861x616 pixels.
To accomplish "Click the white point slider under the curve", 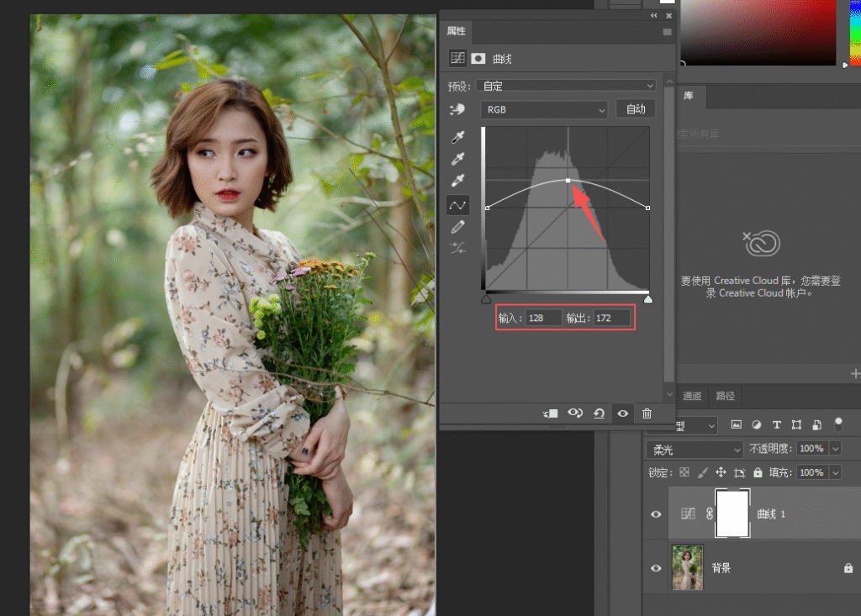I will click(x=648, y=299).
